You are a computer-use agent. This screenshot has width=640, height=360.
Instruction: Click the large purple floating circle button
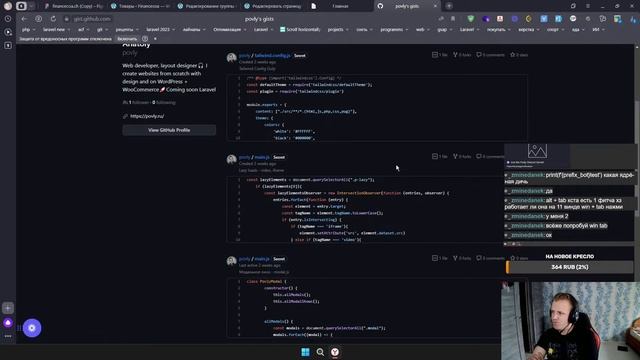32,328
